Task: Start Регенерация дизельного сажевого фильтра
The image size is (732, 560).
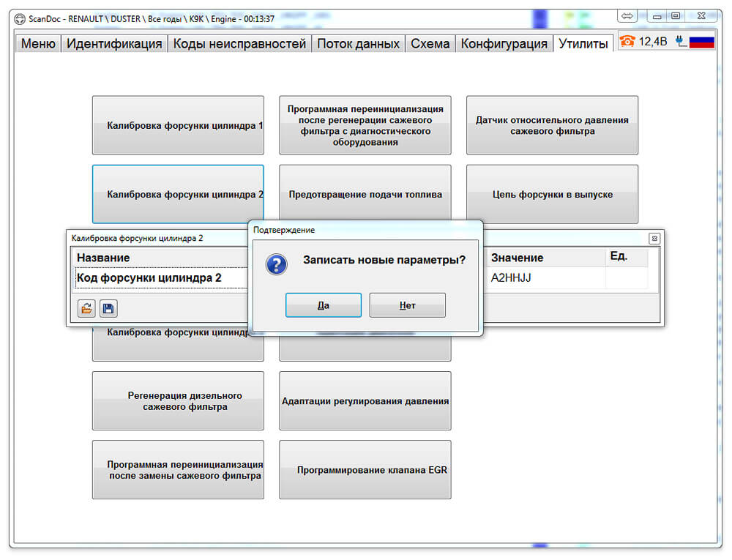Action: tap(178, 401)
